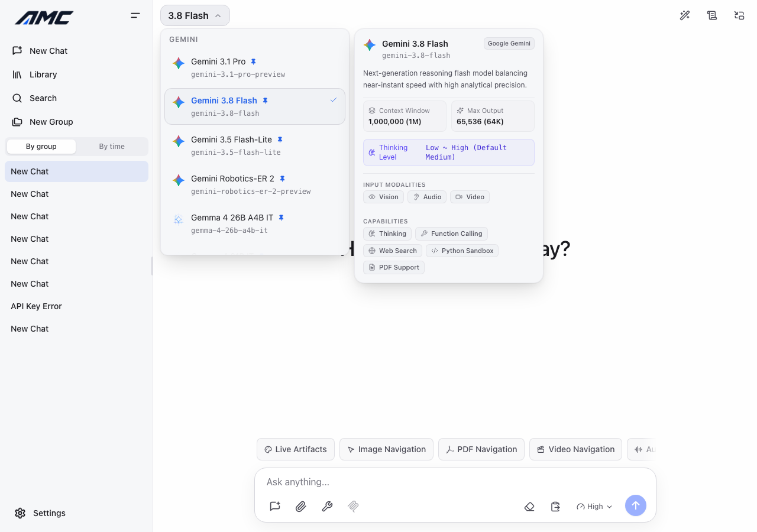Image resolution: width=757 pixels, height=532 pixels.
Task: Collapse the sidebar with the menu icon
Action: [x=135, y=16]
